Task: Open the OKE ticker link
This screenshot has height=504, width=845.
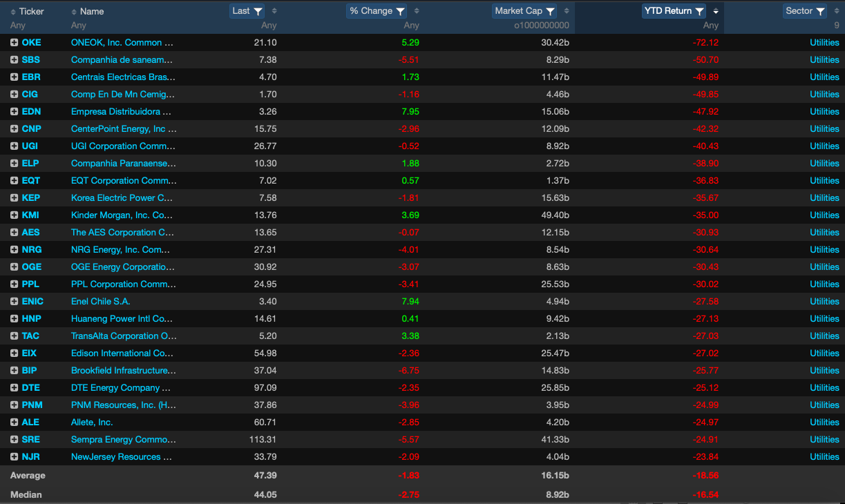Action: (31, 43)
